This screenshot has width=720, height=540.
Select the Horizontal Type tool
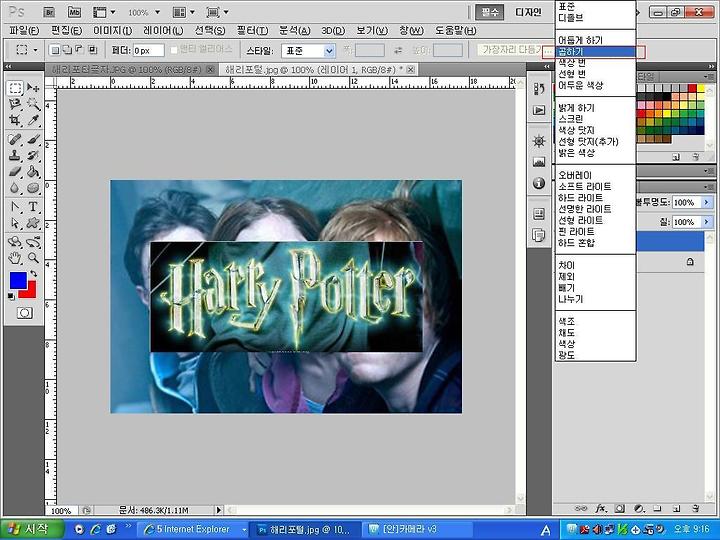(33, 207)
